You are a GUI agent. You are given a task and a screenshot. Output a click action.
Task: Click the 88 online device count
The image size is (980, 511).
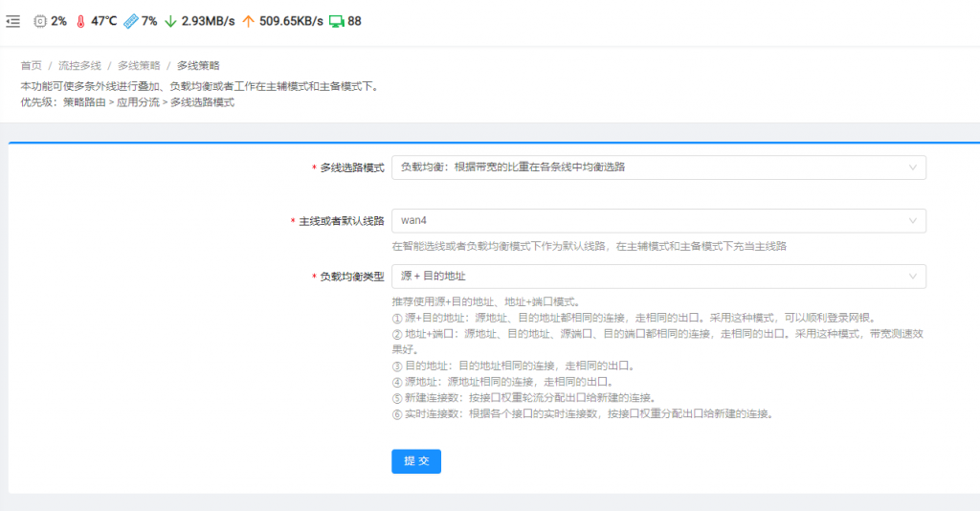354,20
